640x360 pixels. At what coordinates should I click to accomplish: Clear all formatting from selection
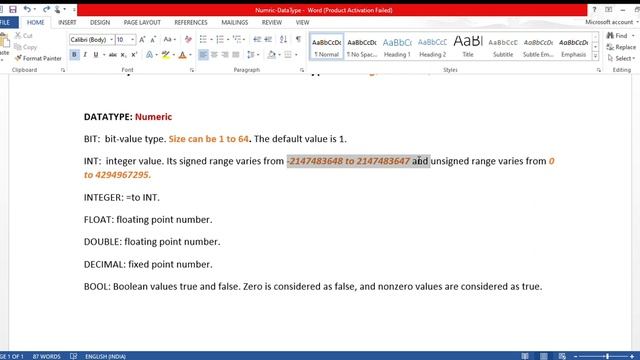[188, 40]
